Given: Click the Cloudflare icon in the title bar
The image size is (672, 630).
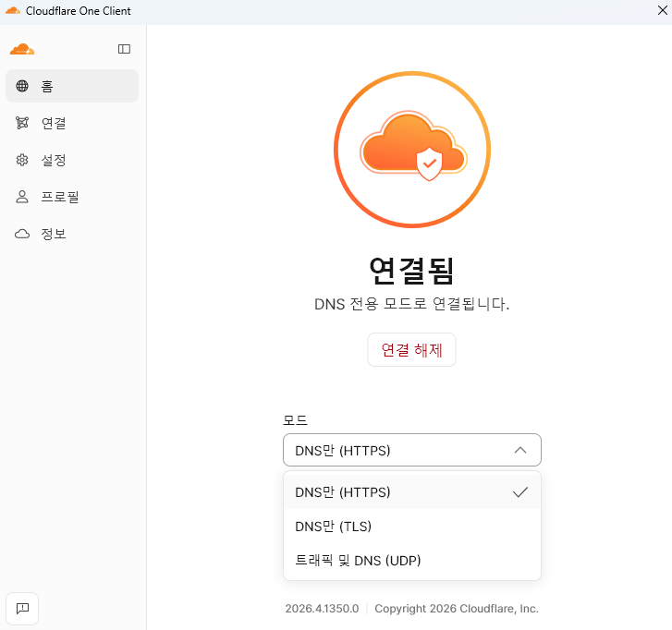Looking at the screenshot, I should 13,11.
